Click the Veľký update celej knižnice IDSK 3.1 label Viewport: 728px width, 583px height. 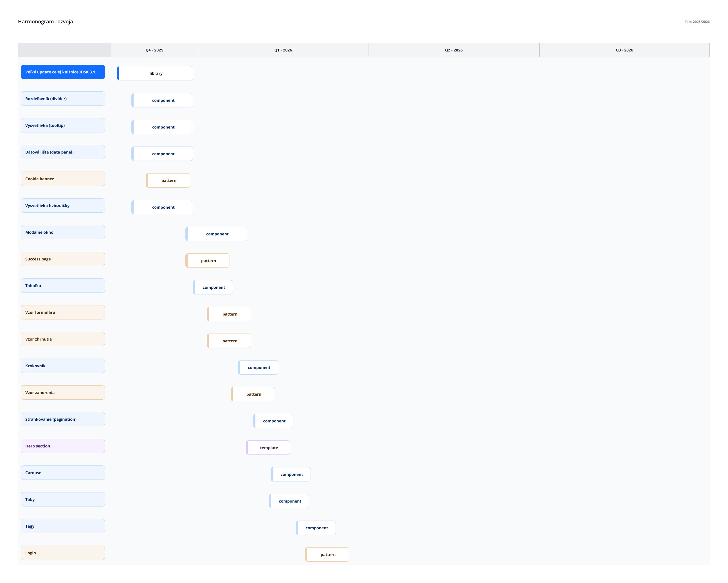pyautogui.click(x=63, y=72)
